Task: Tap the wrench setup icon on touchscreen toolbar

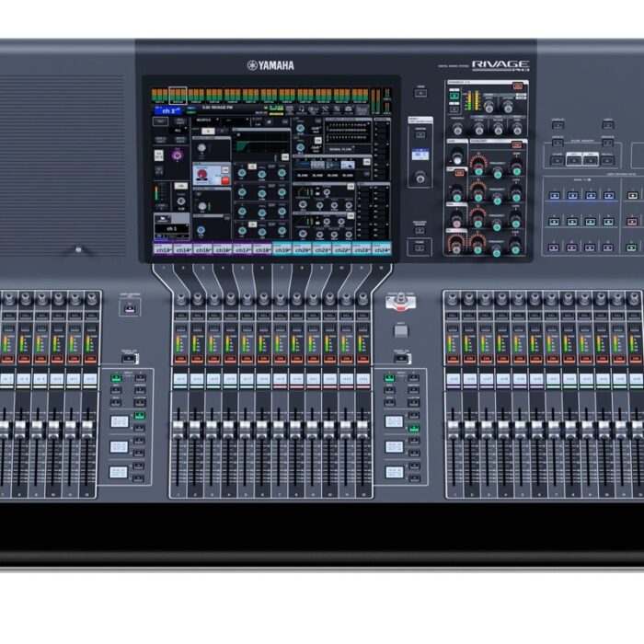Action: tap(325, 109)
